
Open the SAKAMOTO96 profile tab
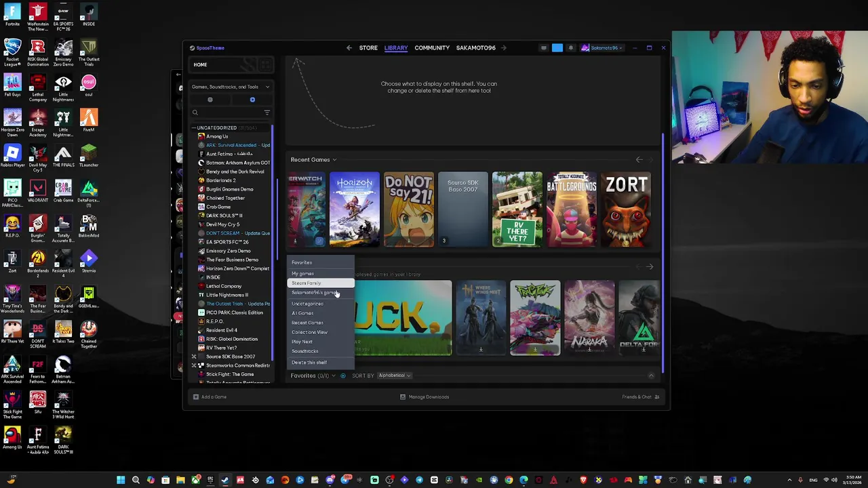pos(475,48)
